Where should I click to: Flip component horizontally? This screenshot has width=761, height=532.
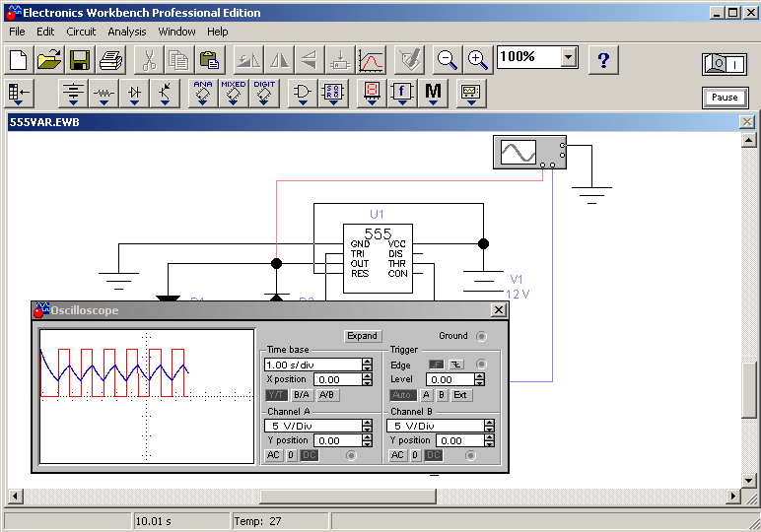point(279,60)
